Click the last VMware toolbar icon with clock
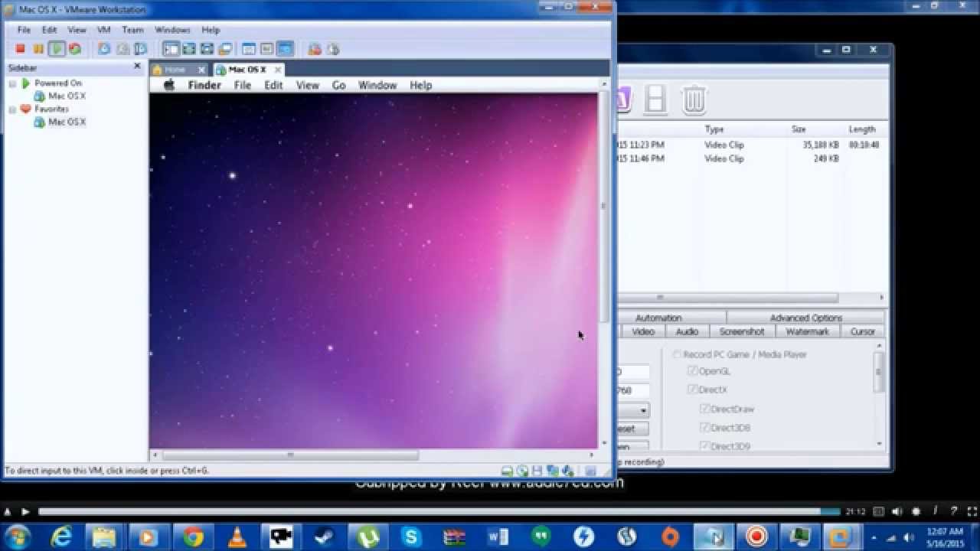This screenshot has height=551, width=980. coord(332,49)
